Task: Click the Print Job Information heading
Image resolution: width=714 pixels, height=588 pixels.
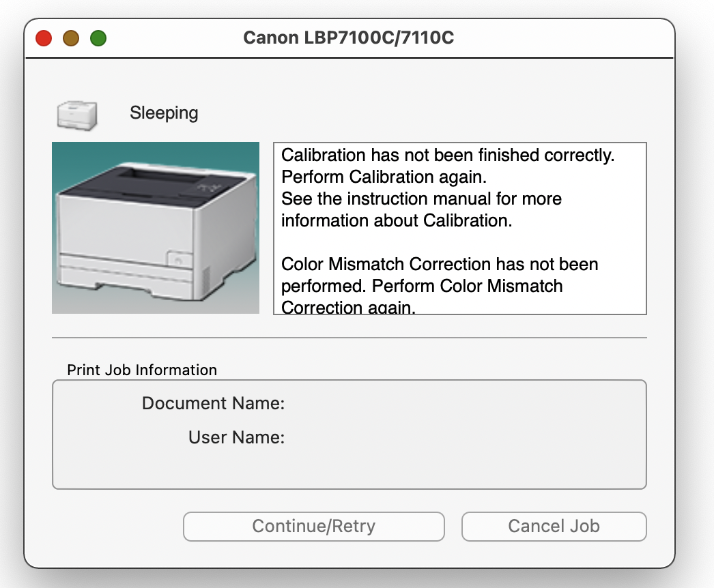Action: point(141,370)
